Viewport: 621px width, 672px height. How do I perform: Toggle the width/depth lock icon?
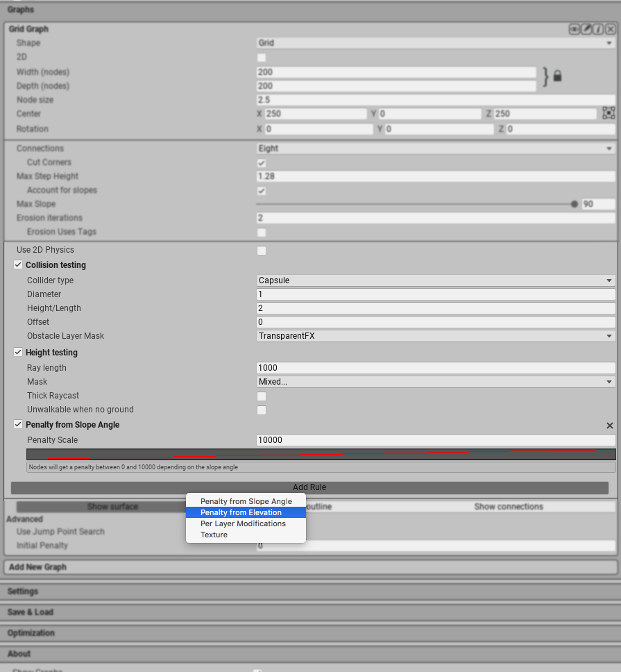click(557, 76)
